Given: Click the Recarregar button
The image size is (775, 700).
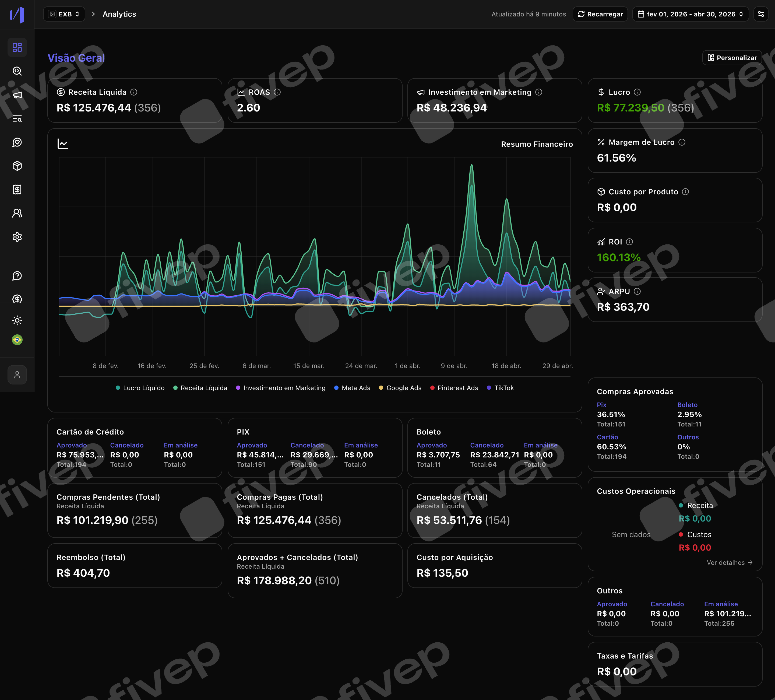Looking at the screenshot, I should 600,14.
